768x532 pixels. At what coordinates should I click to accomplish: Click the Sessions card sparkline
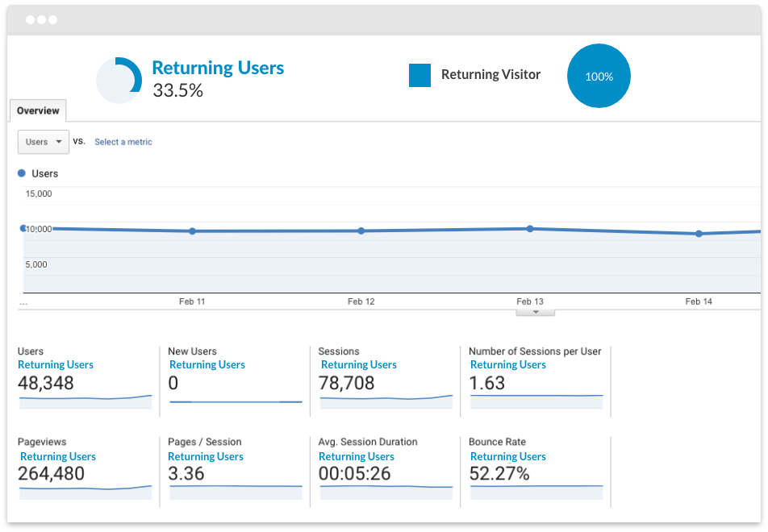click(388, 401)
